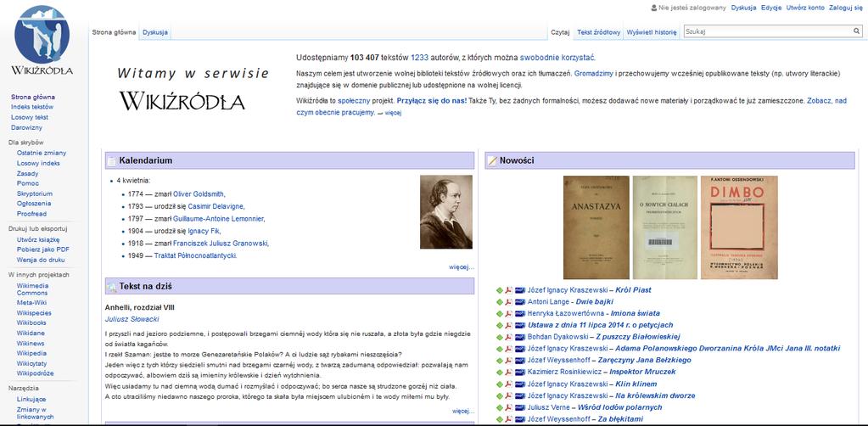868x426 pixels.
Task: Open Losowy tekst in sidebar
Action: pyautogui.click(x=30, y=117)
